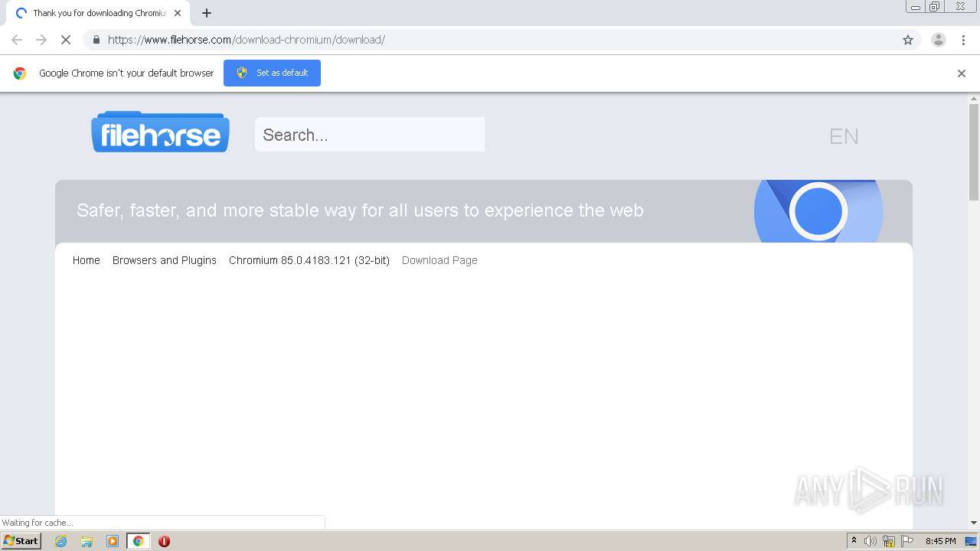This screenshot has width=980, height=551.
Task: Dismiss the default browser infobar
Action: click(962, 73)
